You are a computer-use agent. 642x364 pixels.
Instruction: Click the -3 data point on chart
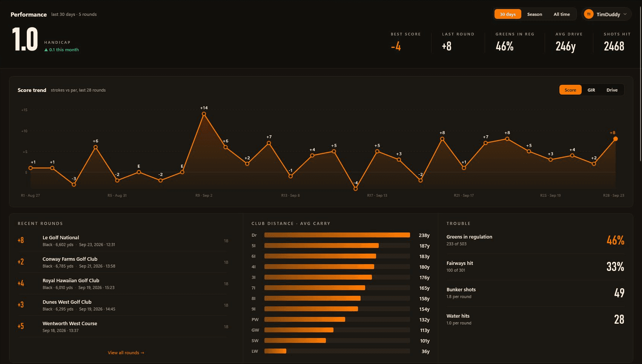coord(74,185)
